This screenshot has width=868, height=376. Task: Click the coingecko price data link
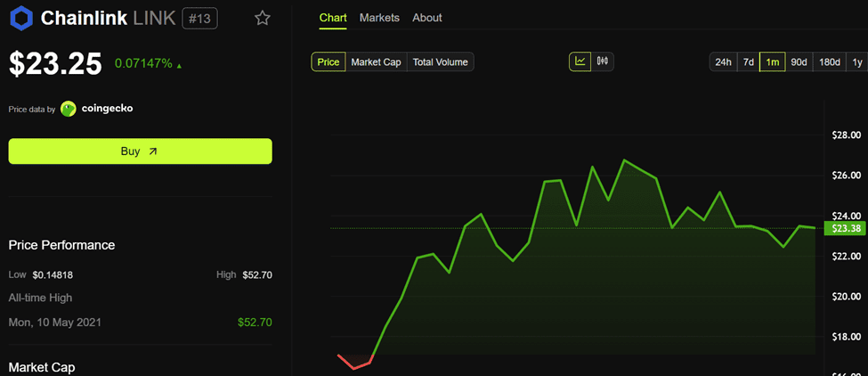tap(107, 109)
